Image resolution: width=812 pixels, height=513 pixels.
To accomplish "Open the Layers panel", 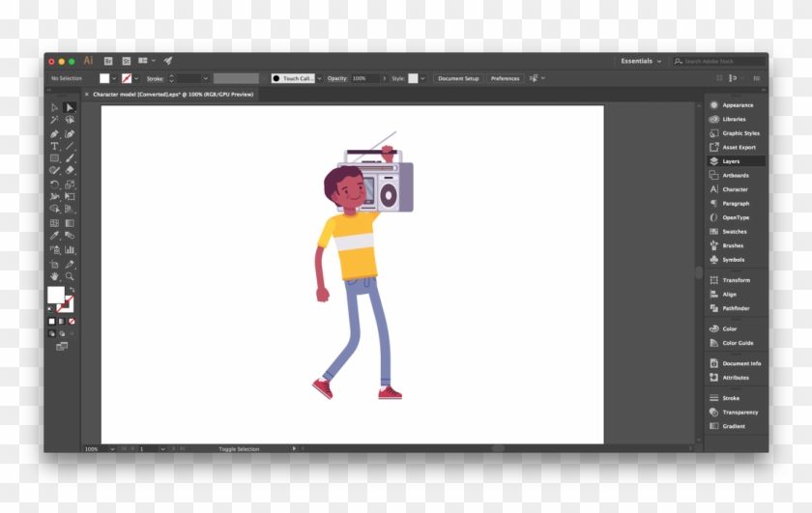I will tap(736, 161).
